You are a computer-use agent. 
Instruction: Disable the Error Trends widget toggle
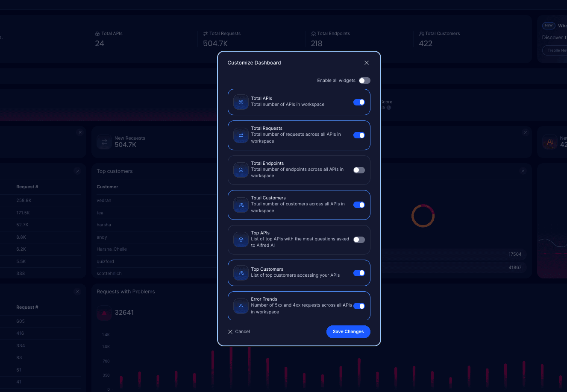tap(359, 306)
